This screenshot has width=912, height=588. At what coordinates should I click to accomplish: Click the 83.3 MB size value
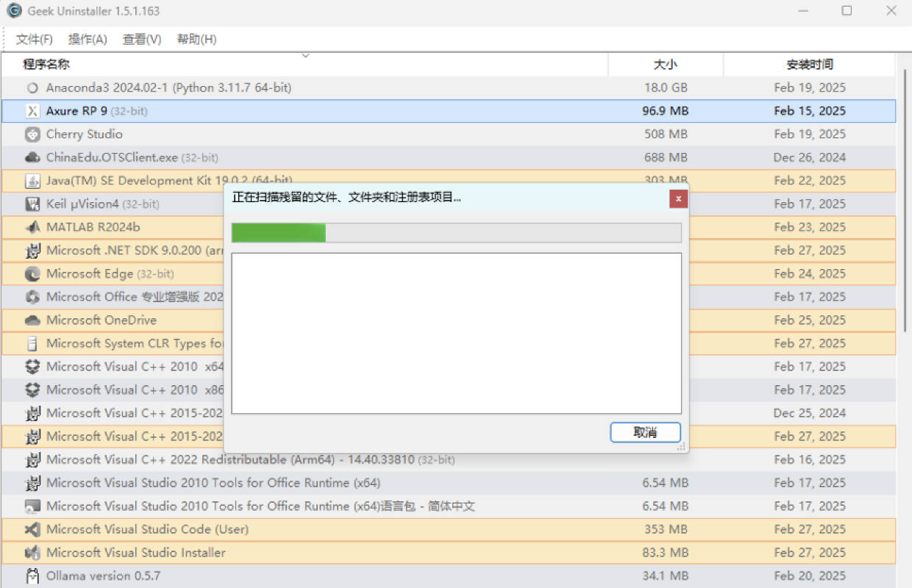(666, 553)
